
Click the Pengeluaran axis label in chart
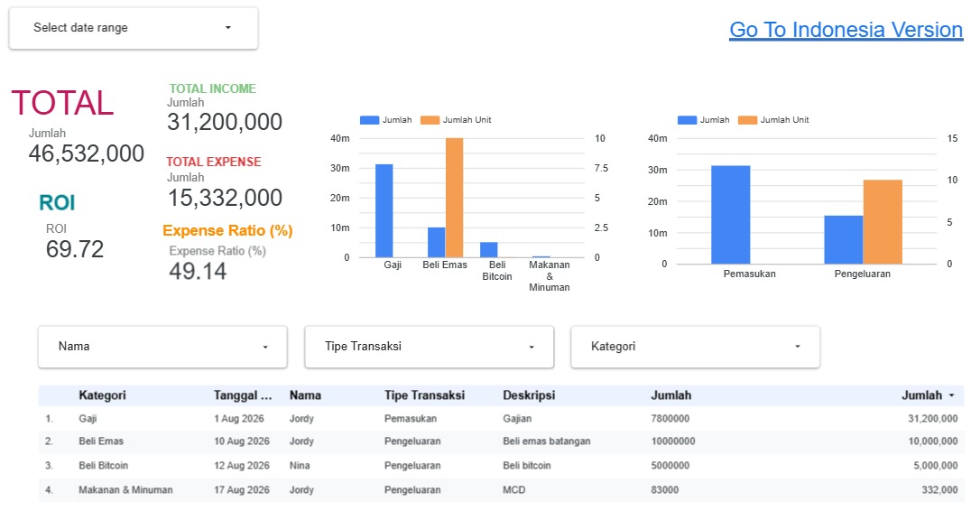pos(863,274)
